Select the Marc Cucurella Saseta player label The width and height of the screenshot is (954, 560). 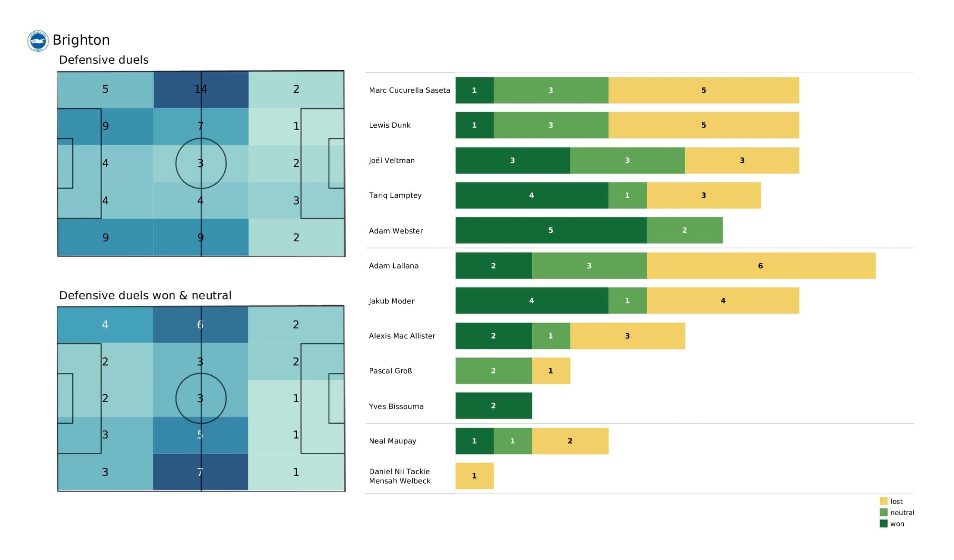tap(409, 90)
